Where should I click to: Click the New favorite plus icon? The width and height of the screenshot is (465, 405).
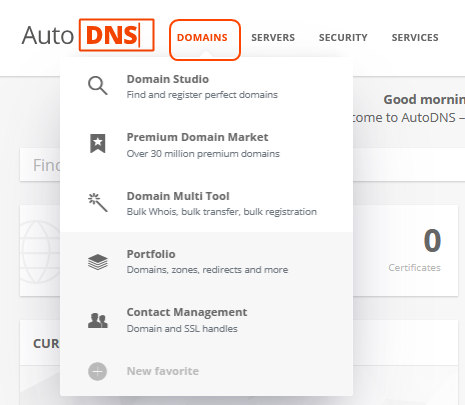pyautogui.click(x=97, y=371)
